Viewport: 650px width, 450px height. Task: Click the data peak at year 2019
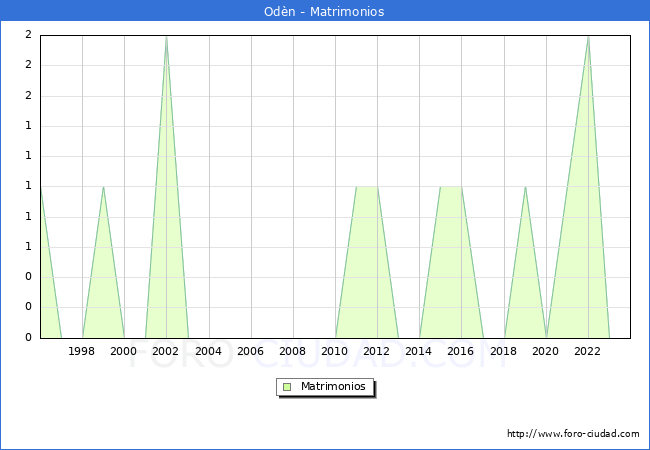coord(525,187)
